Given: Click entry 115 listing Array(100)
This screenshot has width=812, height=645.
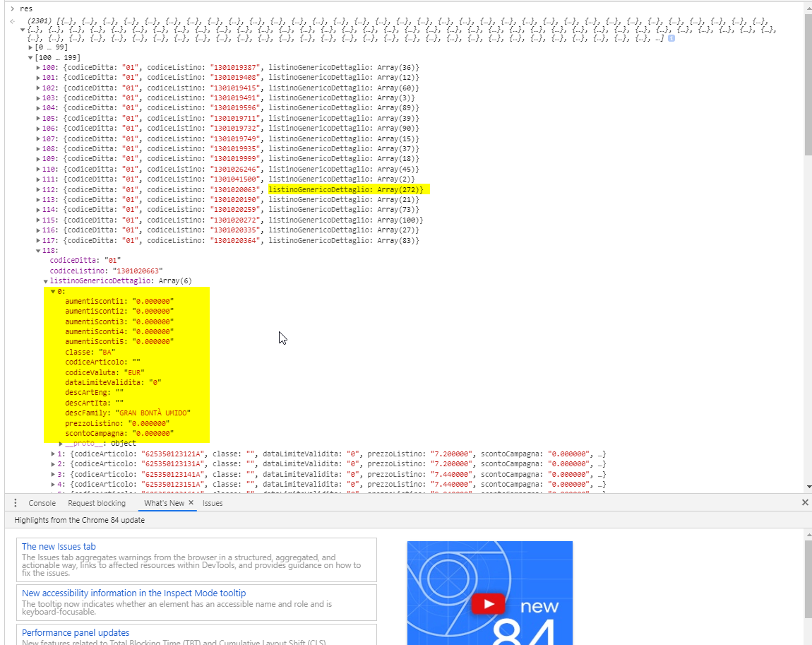Looking at the screenshot, I should coord(232,220).
